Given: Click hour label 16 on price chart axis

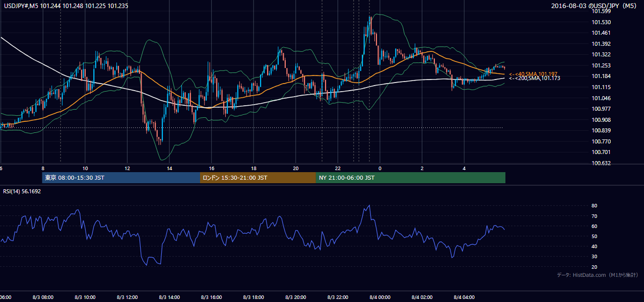Looking at the screenshot, I should coord(212,169).
